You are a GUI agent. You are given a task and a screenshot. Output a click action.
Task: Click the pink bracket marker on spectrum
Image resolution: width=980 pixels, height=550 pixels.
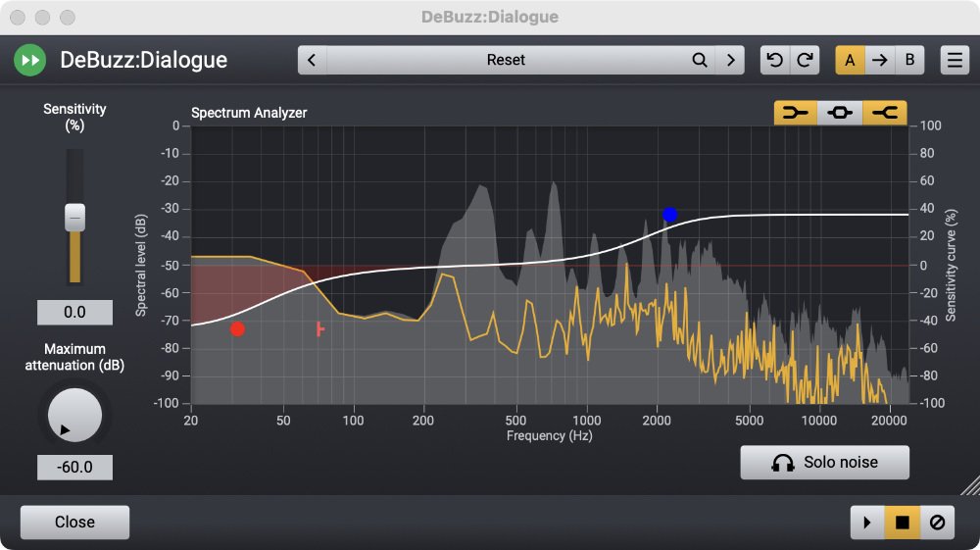click(x=320, y=328)
